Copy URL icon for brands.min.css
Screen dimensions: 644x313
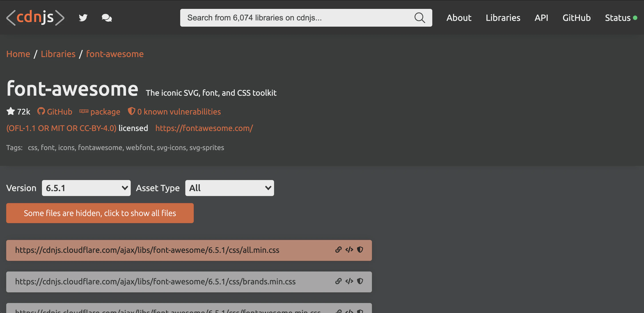[x=338, y=281]
